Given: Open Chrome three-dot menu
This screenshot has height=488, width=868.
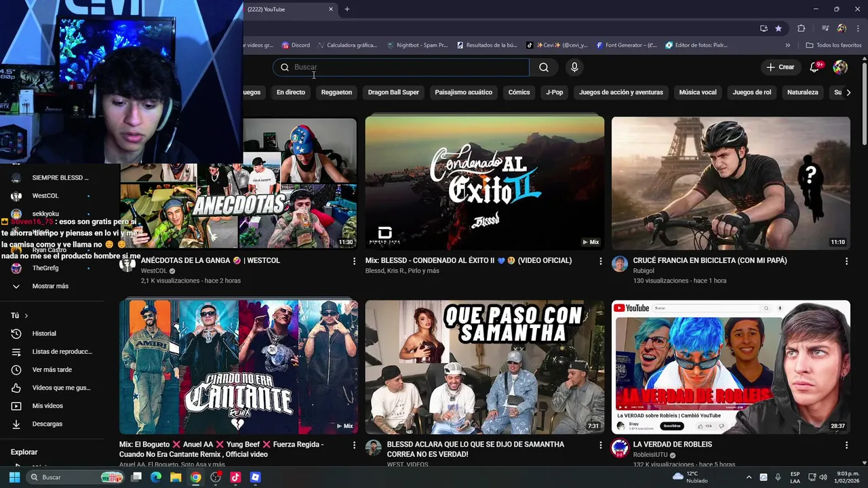Looking at the screenshot, I should point(858,28).
